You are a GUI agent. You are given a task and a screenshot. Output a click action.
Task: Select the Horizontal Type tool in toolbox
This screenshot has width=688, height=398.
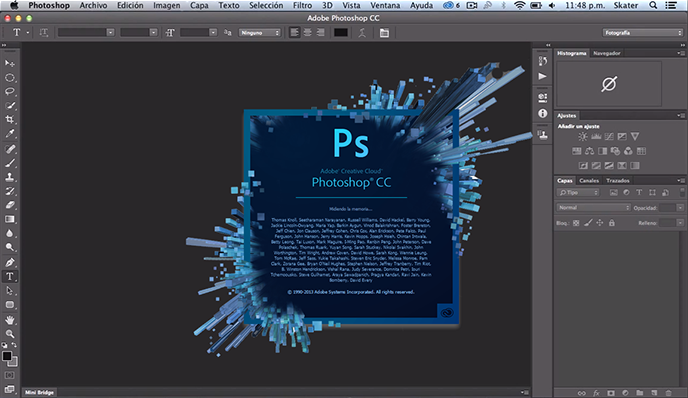point(10,276)
